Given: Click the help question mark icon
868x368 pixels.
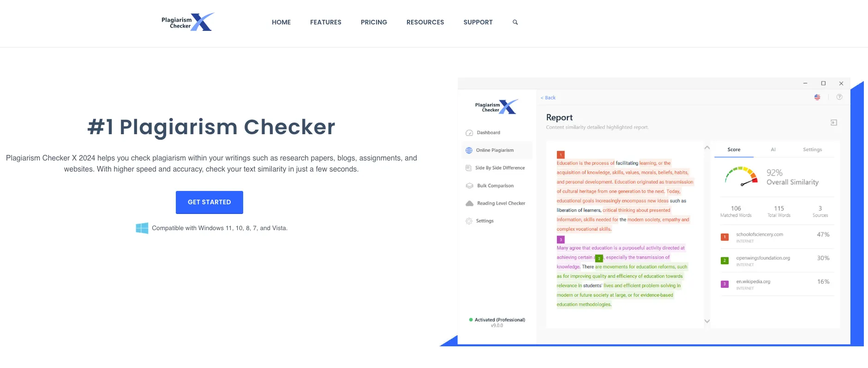Looking at the screenshot, I should coord(839,97).
